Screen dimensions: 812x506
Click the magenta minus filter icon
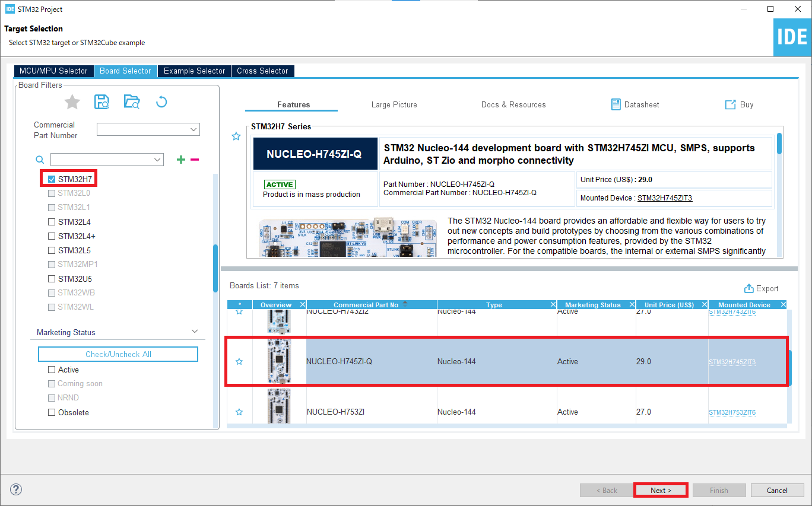coord(194,160)
